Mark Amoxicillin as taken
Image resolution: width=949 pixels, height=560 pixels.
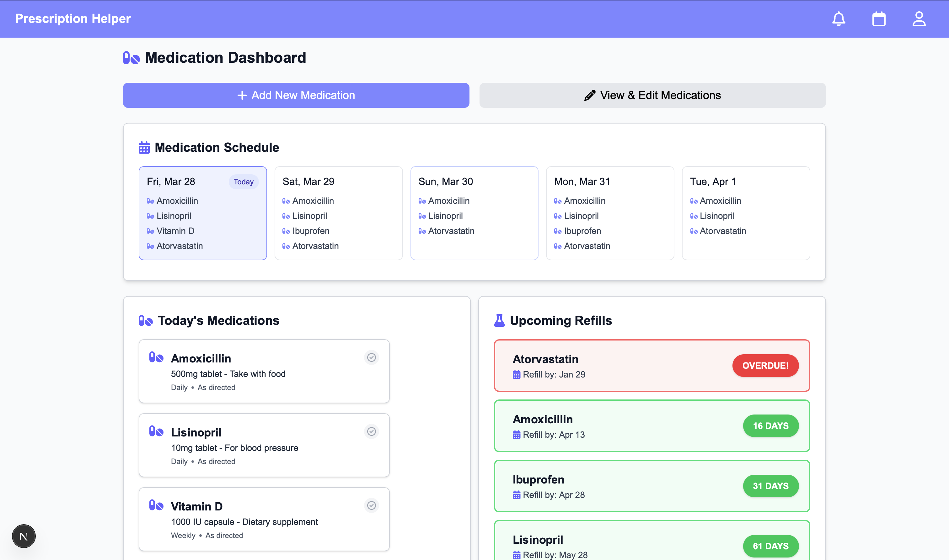371,357
